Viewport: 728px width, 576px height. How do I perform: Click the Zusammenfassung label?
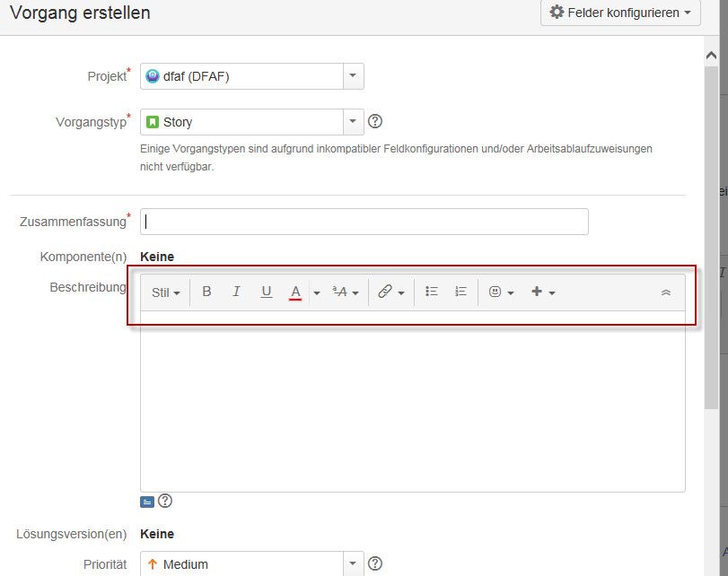tap(73, 222)
